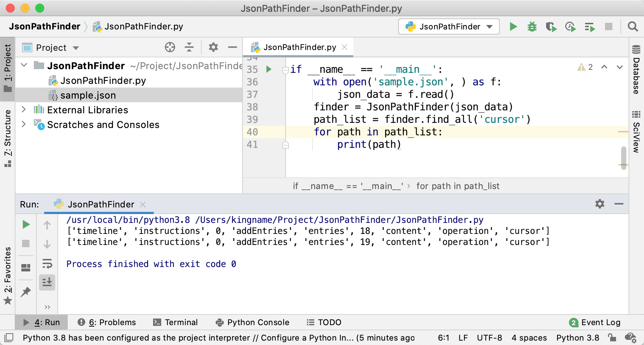Screen dimensions: 644x345
Task: Open the Event Log
Action: coord(595,323)
